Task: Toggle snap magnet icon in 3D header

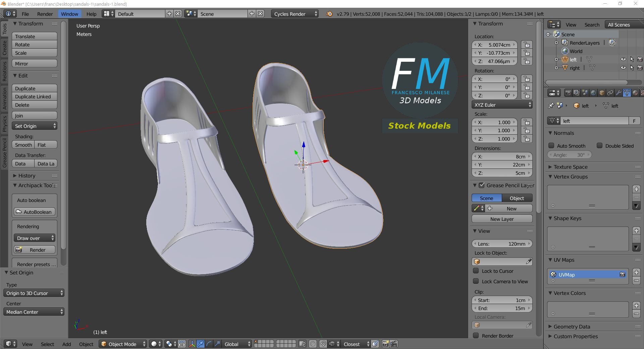Action: point(323,344)
